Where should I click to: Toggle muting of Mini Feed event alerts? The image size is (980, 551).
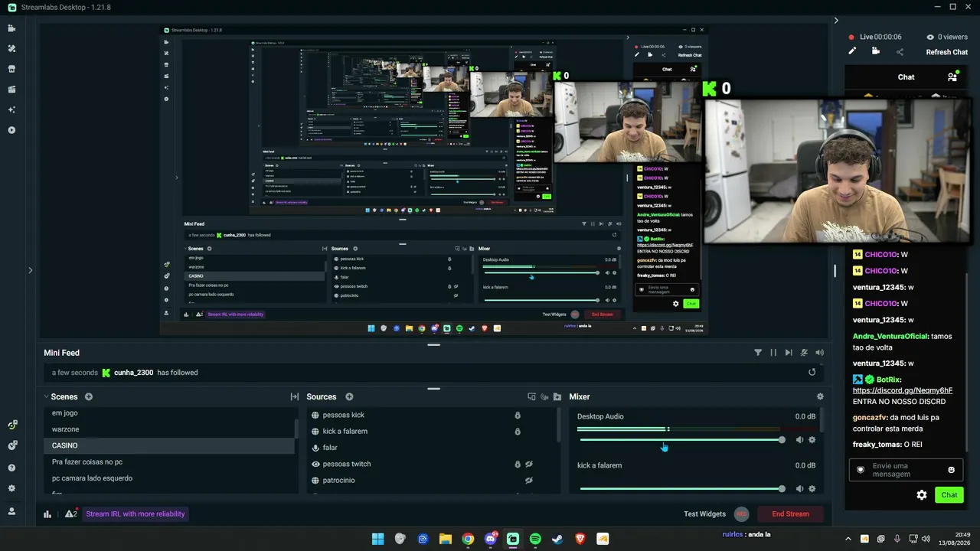[804, 353]
